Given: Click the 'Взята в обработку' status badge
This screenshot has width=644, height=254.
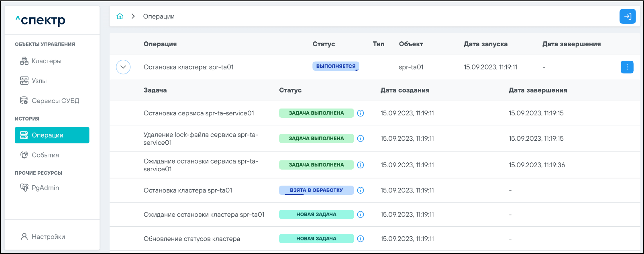Looking at the screenshot, I should pyautogui.click(x=316, y=190).
